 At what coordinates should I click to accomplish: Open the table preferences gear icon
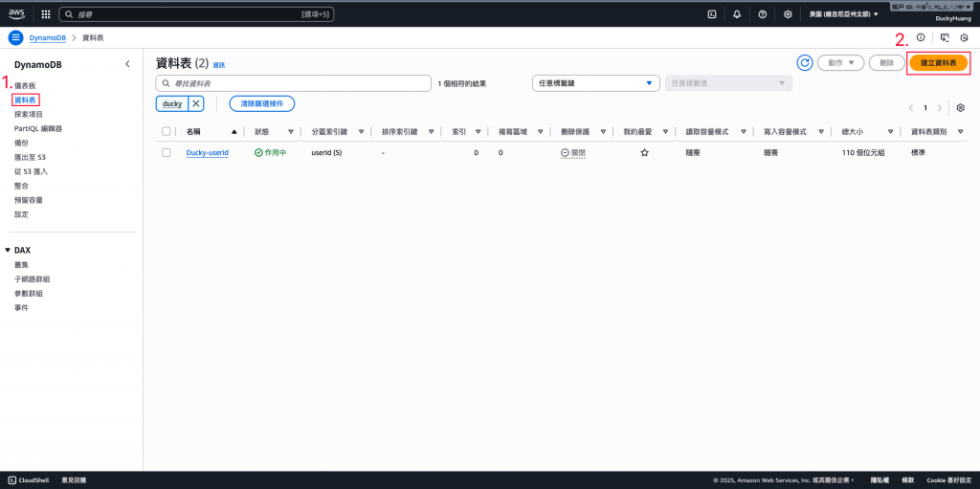click(961, 107)
